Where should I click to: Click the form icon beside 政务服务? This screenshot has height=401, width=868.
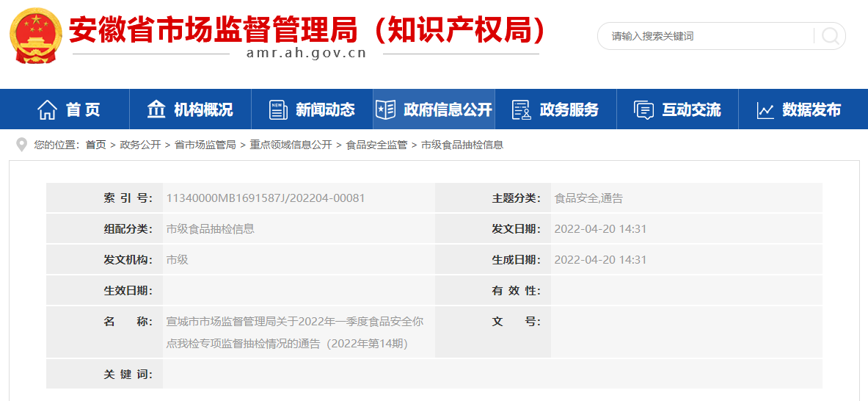click(521, 110)
